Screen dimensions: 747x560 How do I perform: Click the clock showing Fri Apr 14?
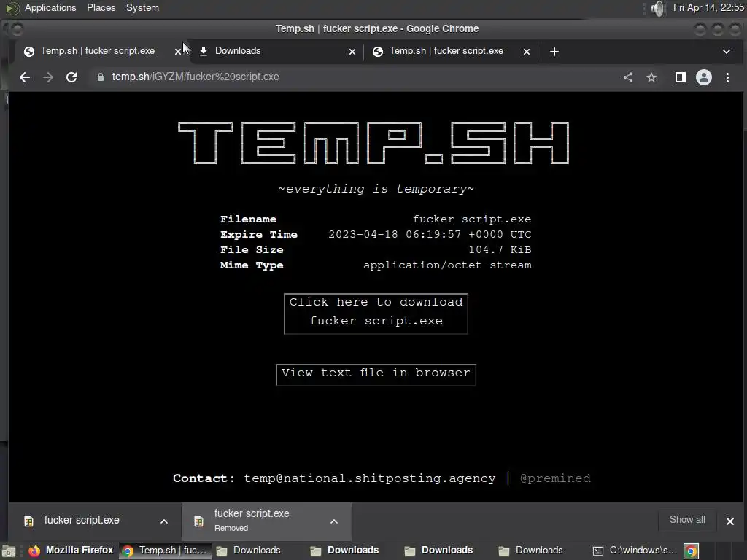(x=708, y=7)
